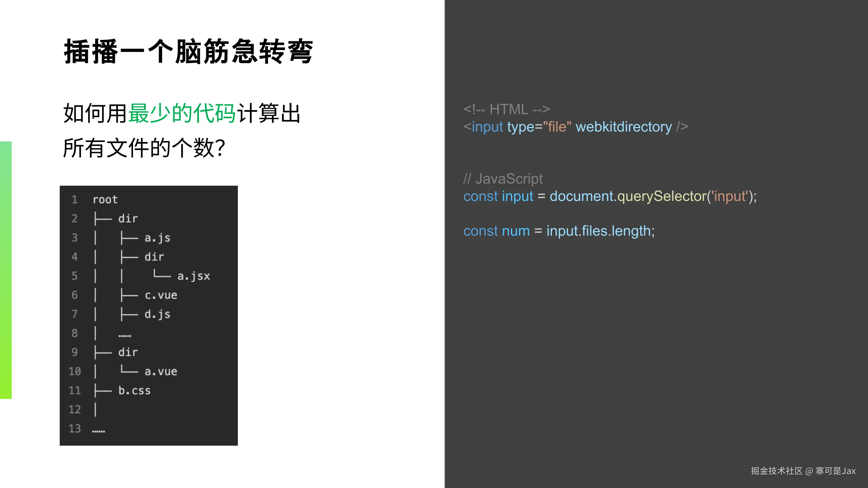Image resolution: width=868 pixels, height=488 pixels.
Task: Select the root node in the tree
Action: pos(105,200)
